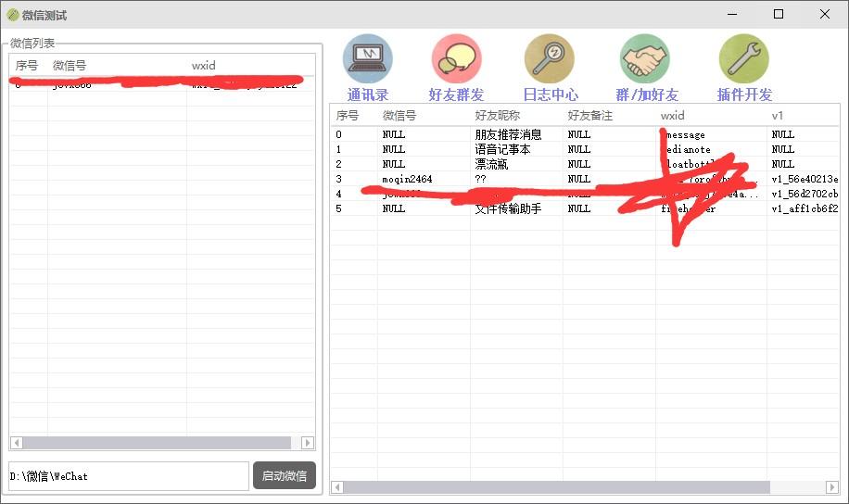Click wxid header in 微信列表
This screenshot has width=849, height=504.
(x=204, y=66)
